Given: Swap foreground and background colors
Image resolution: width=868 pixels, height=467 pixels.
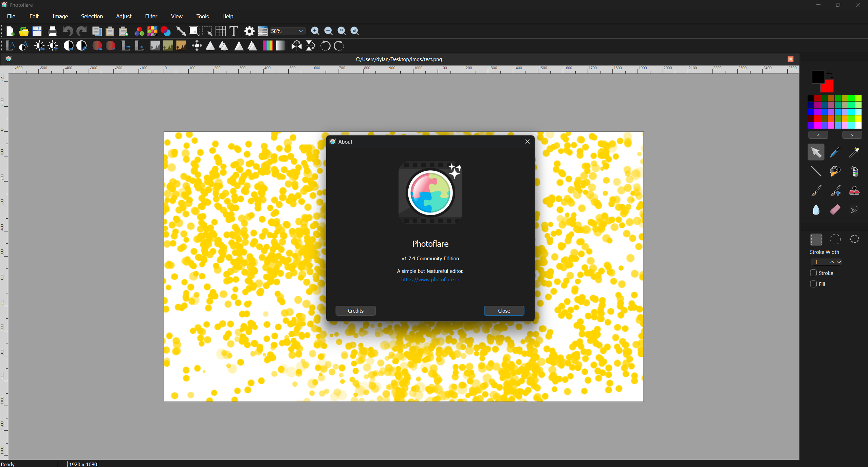Looking at the screenshot, I should tap(829, 75).
